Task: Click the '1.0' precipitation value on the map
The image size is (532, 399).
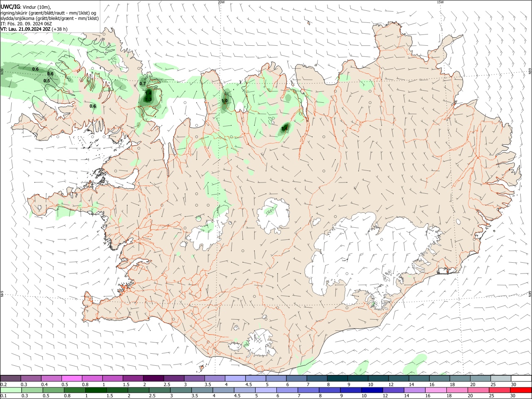Action: [224, 101]
